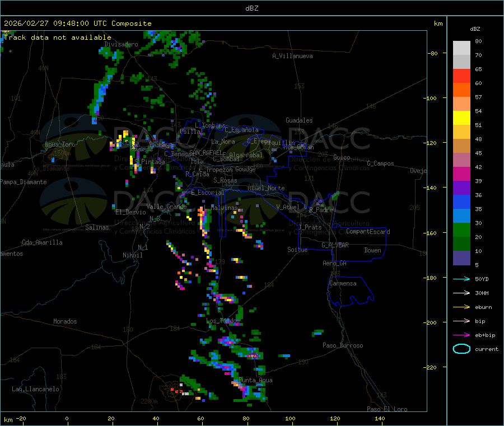Click the '140' label on the horizontal km axis
Image resolution: width=504 pixels, height=426 pixels.
[380, 418]
